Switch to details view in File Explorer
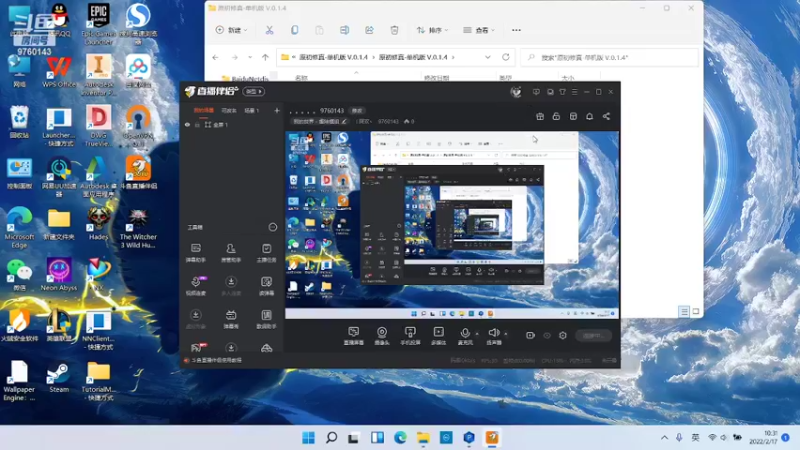 click(x=684, y=311)
